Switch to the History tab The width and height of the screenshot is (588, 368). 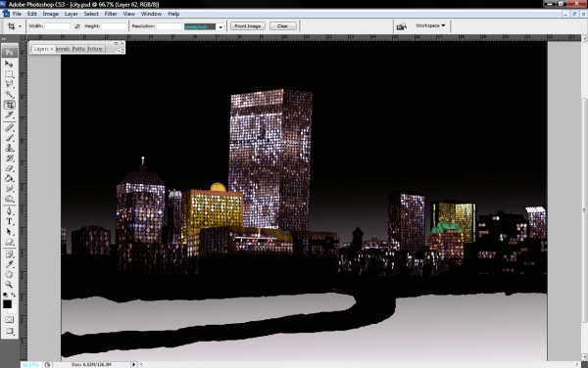click(95, 49)
